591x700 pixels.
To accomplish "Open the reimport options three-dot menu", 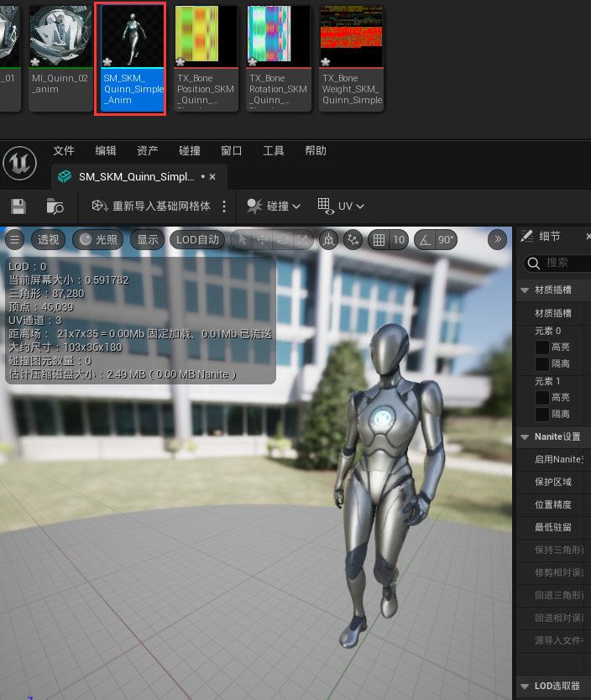I will 224,206.
